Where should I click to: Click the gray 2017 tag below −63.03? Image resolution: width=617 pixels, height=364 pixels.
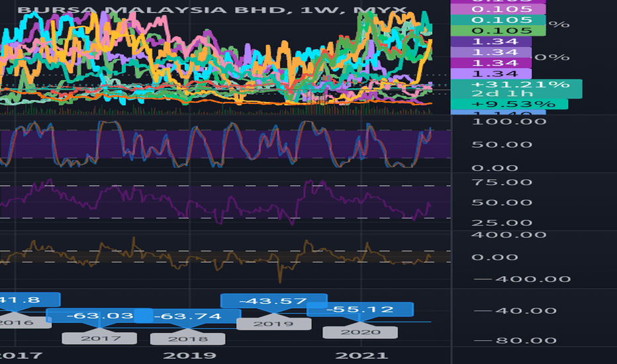(x=99, y=338)
